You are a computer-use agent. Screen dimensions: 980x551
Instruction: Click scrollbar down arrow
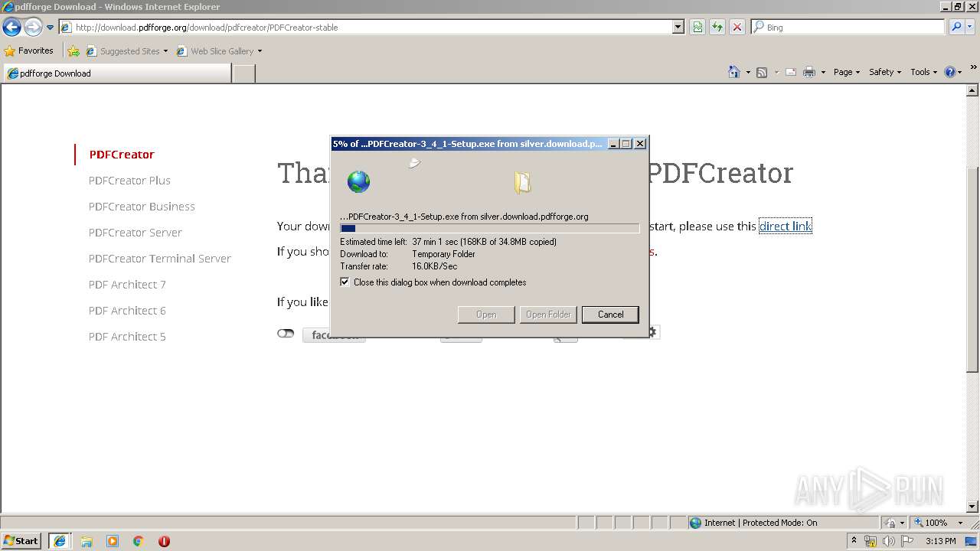pos(973,507)
